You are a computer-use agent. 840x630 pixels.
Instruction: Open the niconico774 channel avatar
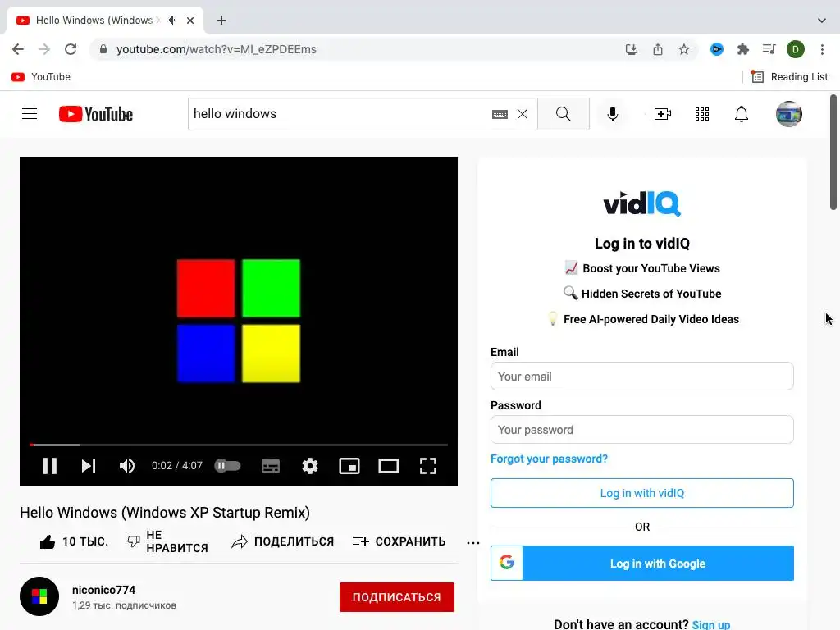click(x=39, y=596)
